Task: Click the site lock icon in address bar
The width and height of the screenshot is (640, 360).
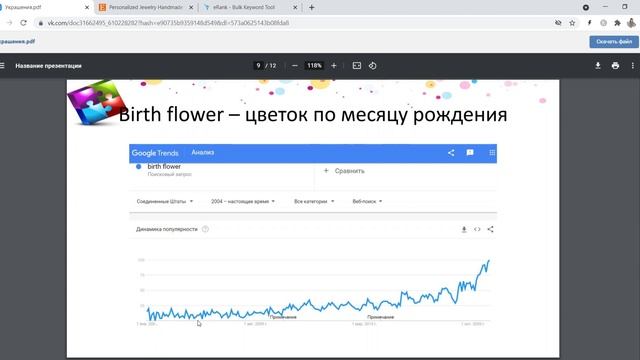Action: pyautogui.click(x=40, y=23)
